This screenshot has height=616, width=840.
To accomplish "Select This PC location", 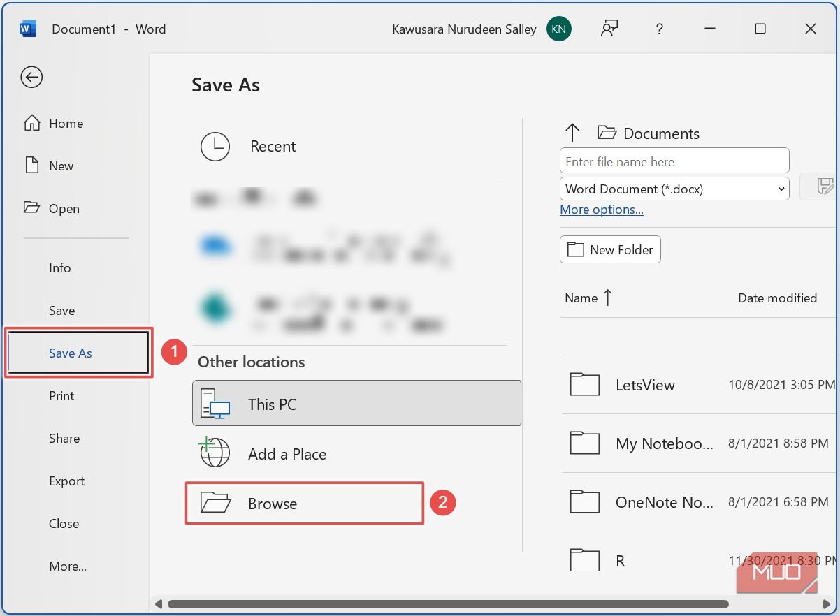I will pyautogui.click(x=356, y=404).
